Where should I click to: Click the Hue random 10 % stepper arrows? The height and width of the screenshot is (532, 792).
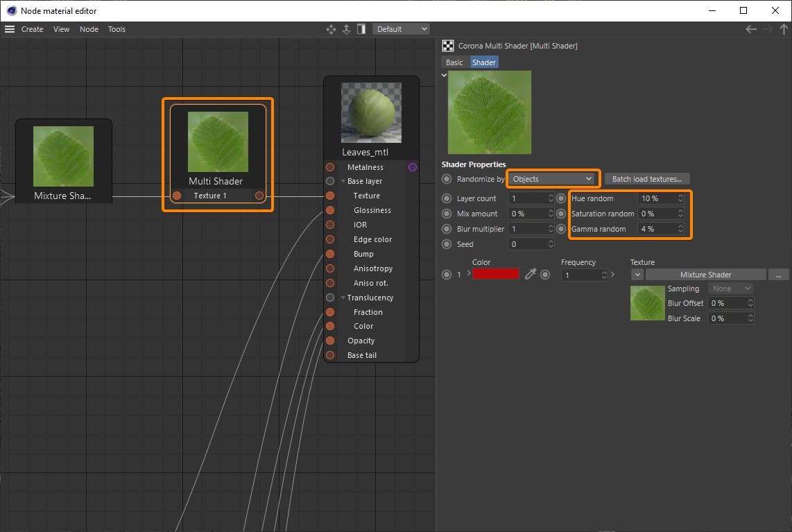tap(680, 198)
